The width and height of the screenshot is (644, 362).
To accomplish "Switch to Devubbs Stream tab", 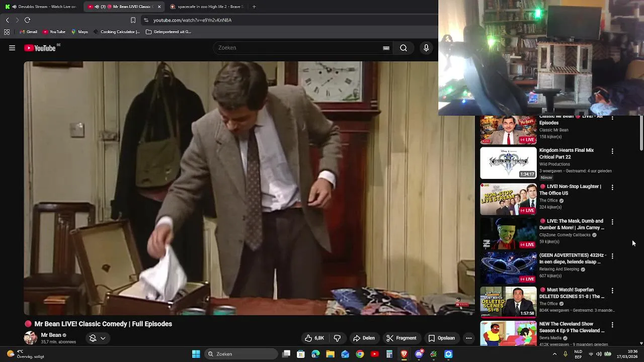I will (41, 7).
